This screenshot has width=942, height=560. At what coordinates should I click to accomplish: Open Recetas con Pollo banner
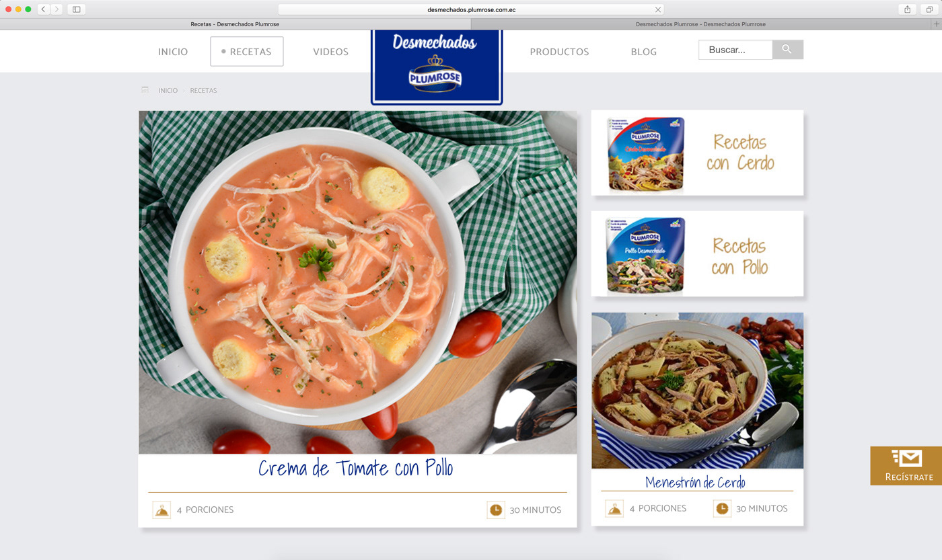click(x=697, y=254)
